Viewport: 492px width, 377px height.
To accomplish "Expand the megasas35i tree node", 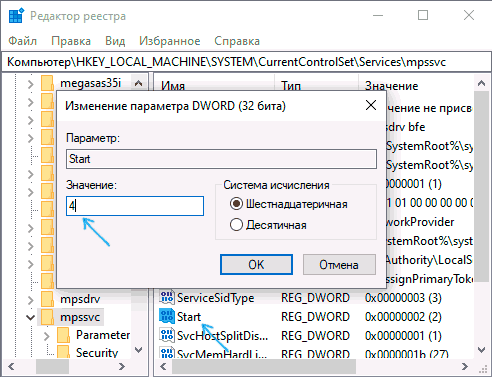I will coord(30,84).
